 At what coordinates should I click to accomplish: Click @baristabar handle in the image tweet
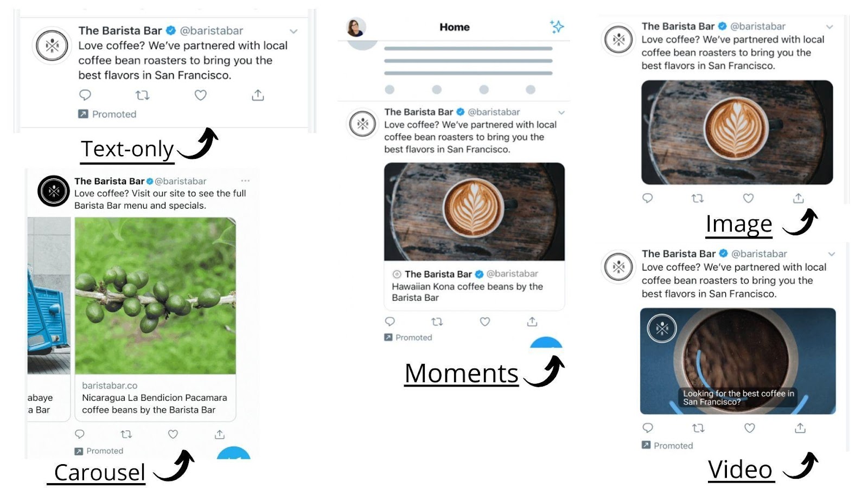coord(757,26)
